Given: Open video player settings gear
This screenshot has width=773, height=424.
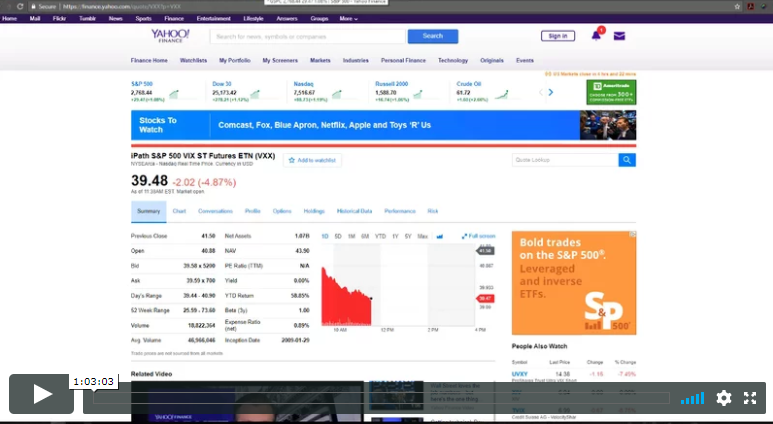Looking at the screenshot, I should [x=723, y=398].
